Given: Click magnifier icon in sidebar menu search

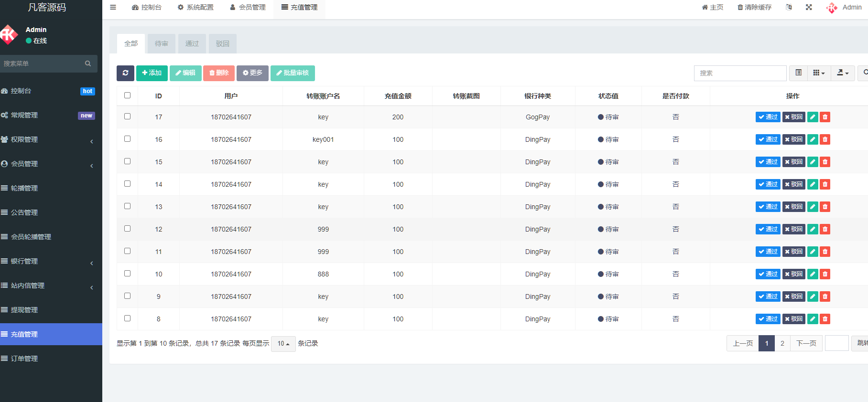Looking at the screenshot, I should click(x=88, y=63).
